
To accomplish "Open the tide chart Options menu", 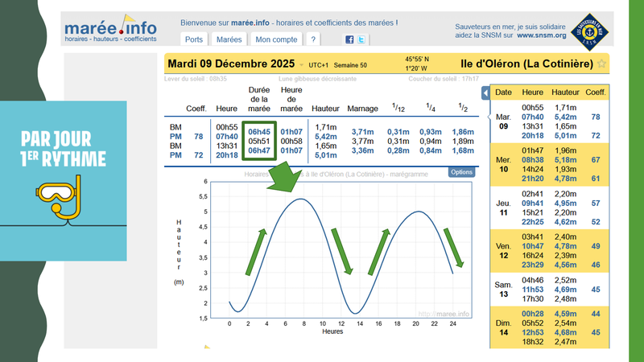I will tap(461, 171).
